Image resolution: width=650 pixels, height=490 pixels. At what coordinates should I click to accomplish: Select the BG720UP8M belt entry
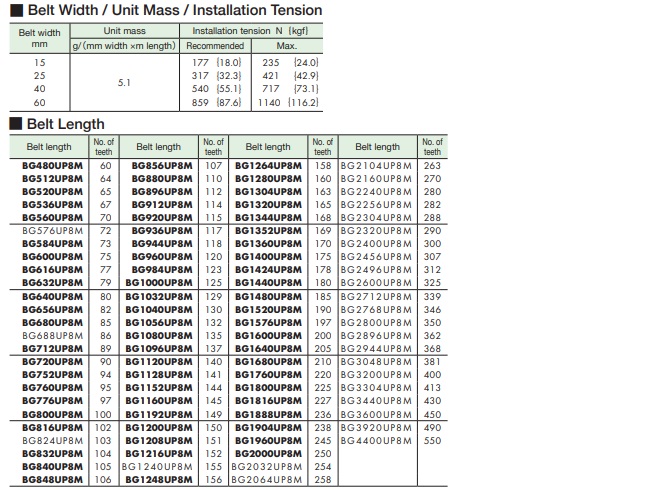52,361
